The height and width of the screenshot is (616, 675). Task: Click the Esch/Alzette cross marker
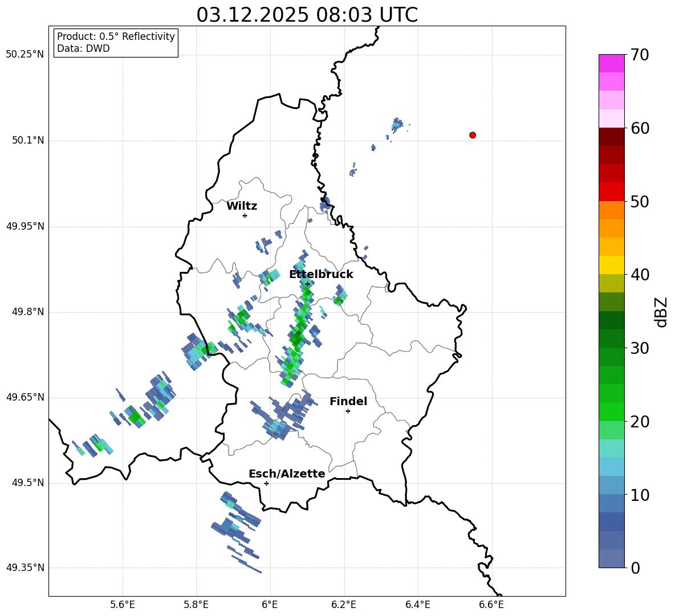pyautogui.click(x=266, y=483)
